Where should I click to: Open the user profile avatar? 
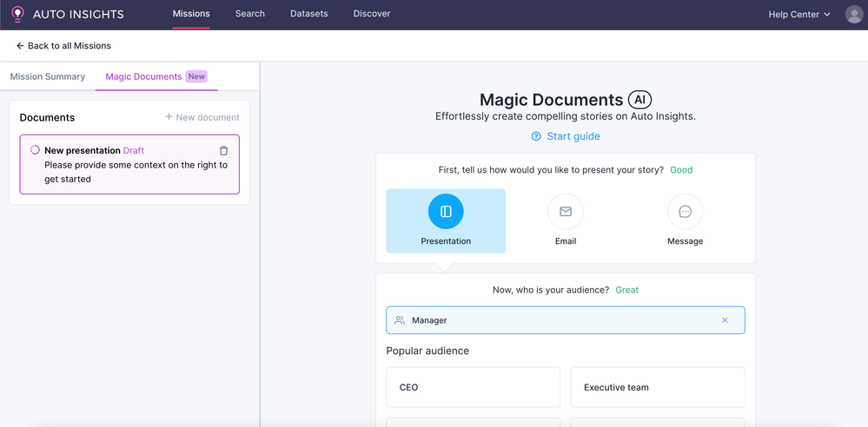point(853,15)
